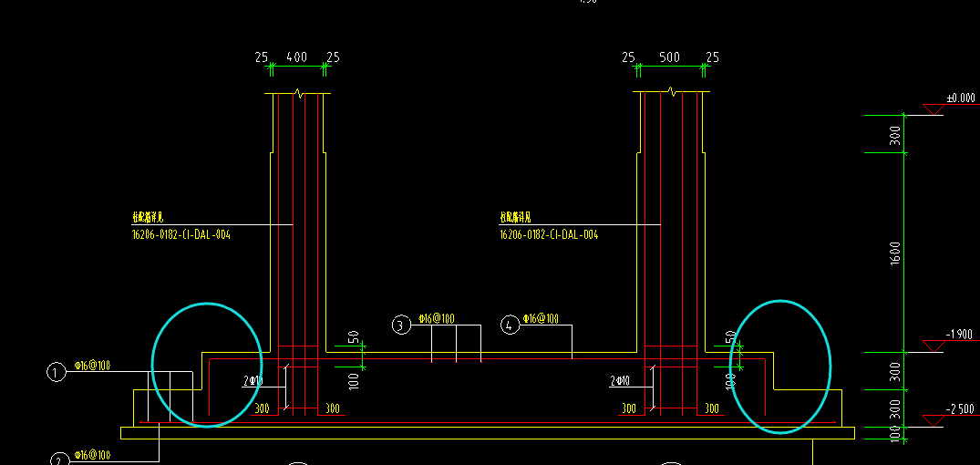Image resolution: width=980 pixels, height=465 pixels.
Task: Select the 2Φ10 label at the 500-wide column
Action: [620, 380]
